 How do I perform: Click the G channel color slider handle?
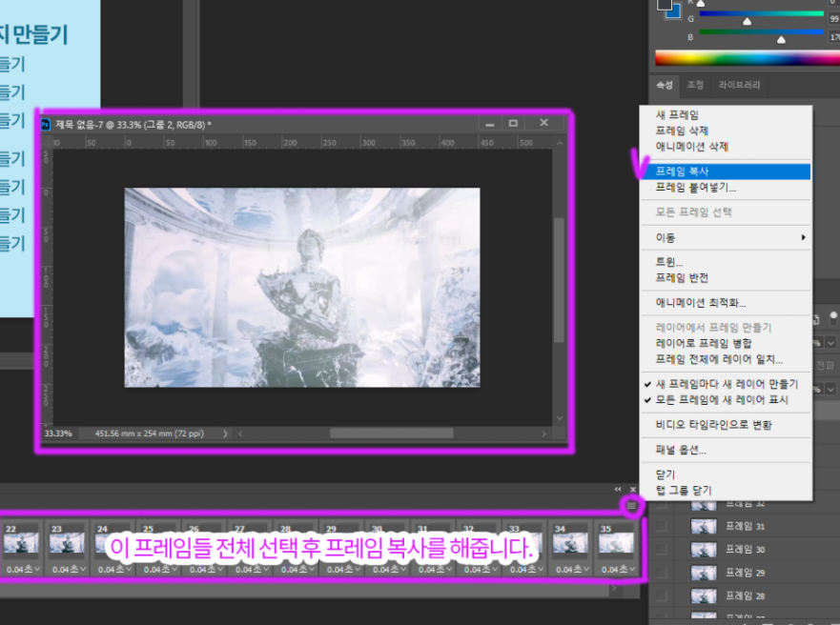[747, 21]
